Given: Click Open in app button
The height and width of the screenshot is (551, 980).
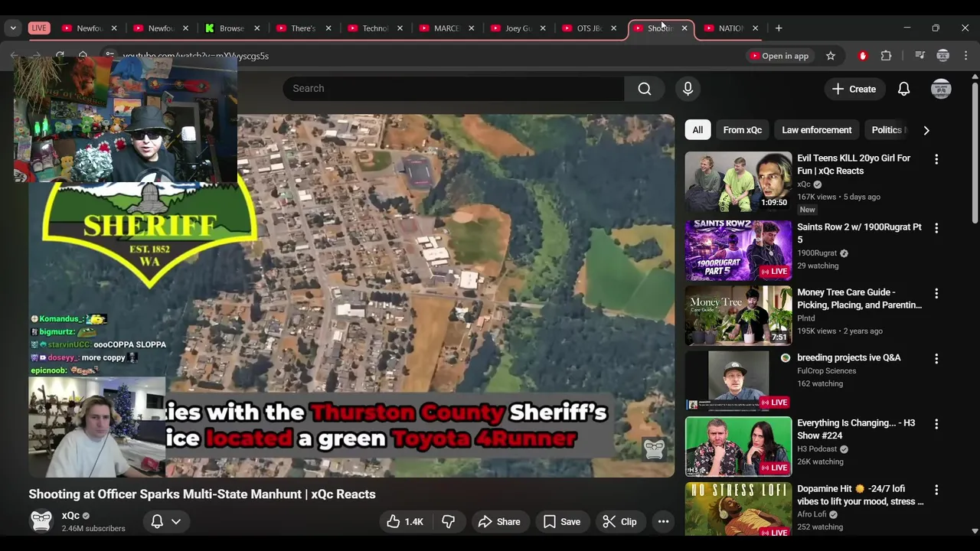Looking at the screenshot, I should (x=779, y=56).
